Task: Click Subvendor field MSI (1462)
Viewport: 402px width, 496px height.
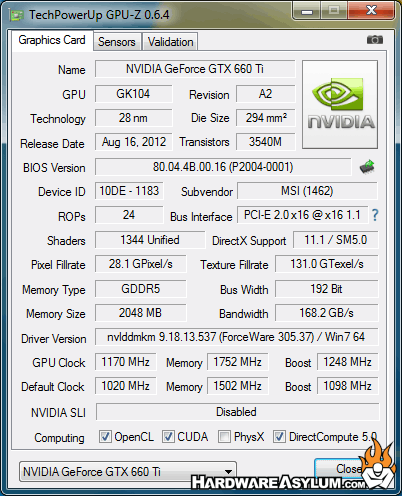Action: pyautogui.click(x=307, y=191)
